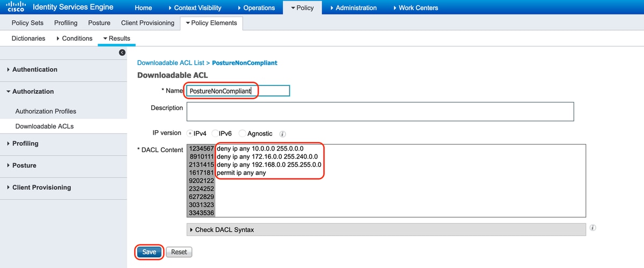This screenshot has height=268, width=644.
Task: Click the info icon beside Agnostic
Action: coord(282,133)
